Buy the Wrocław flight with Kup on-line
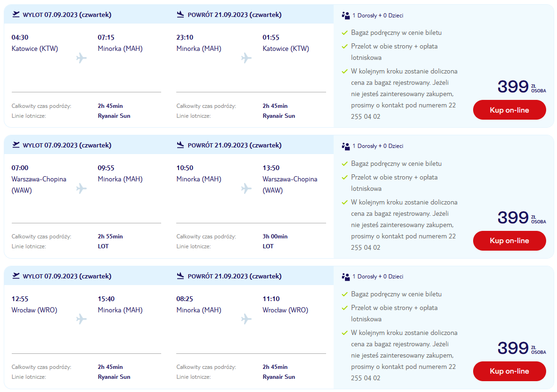Image resolution: width=557 pixels, height=392 pixels. pos(509,371)
